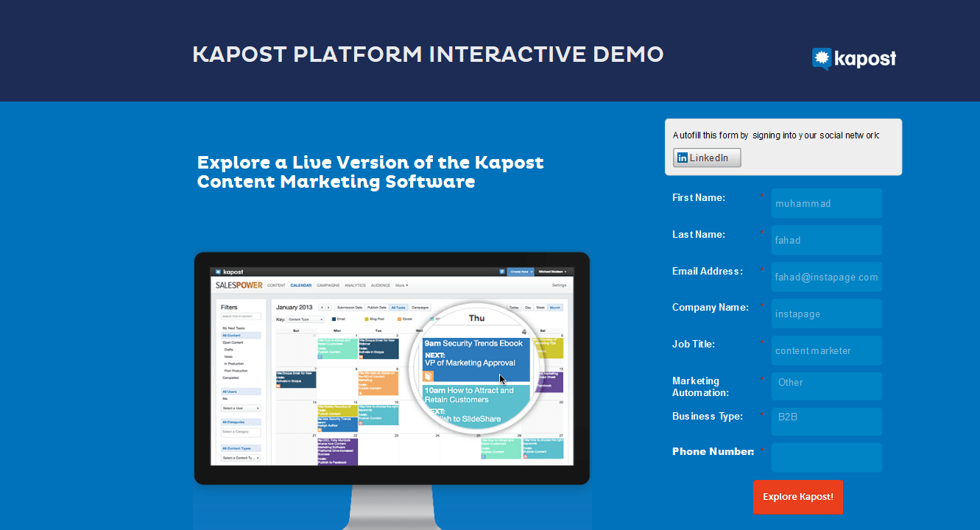Click the 'First Name:' label

click(x=699, y=197)
